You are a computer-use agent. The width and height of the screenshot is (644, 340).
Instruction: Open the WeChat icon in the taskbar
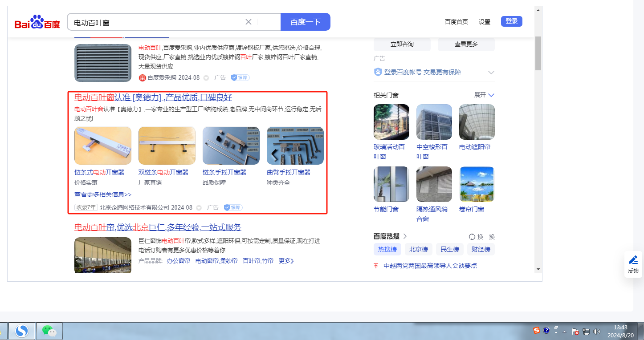[x=49, y=331]
